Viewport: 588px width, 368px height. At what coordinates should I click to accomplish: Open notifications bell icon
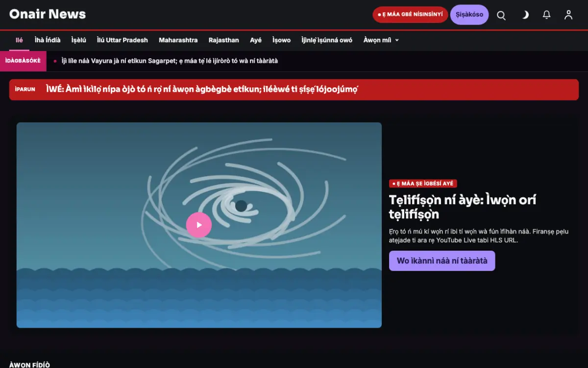(547, 15)
